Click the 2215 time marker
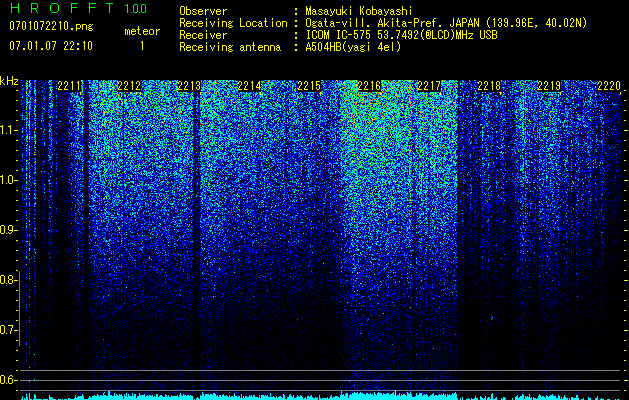Viewport: 629px width, 400px height. click(309, 86)
